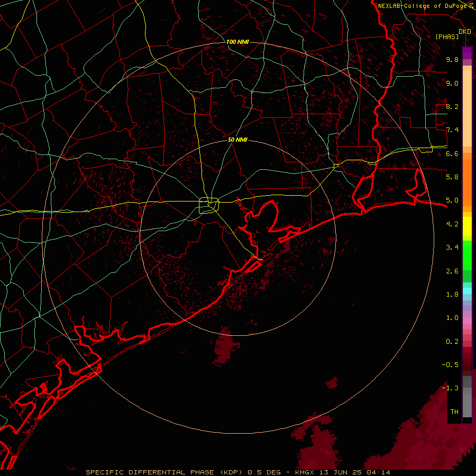Screen dimensions: 476x476
Task: Click the 0.2 scale value
Action: pyautogui.click(x=452, y=342)
